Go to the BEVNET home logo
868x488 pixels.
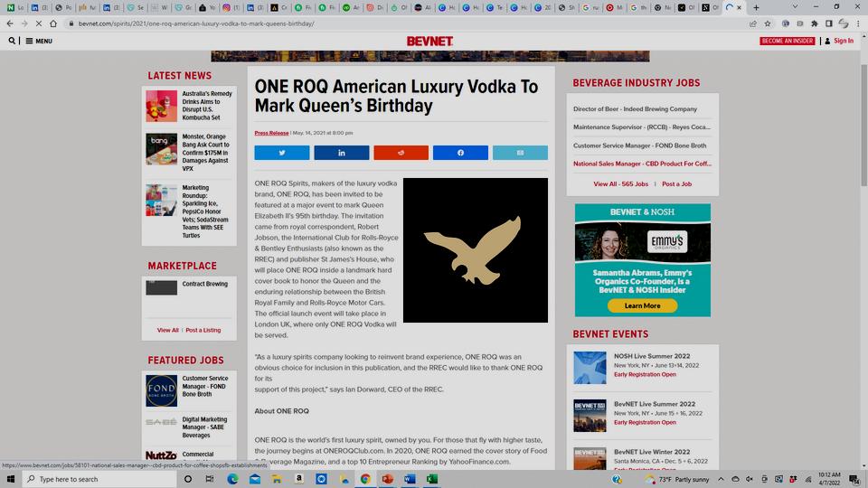429,41
